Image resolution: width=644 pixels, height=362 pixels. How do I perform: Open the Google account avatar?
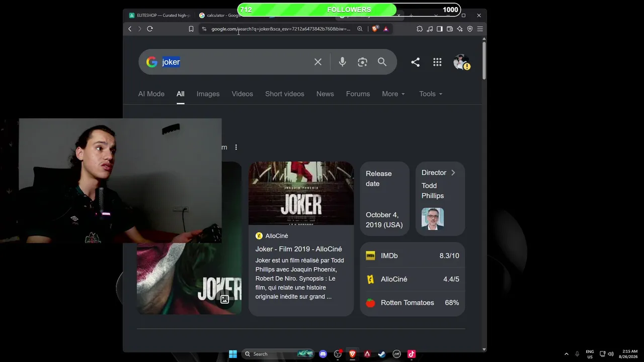(x=461, y=62)
